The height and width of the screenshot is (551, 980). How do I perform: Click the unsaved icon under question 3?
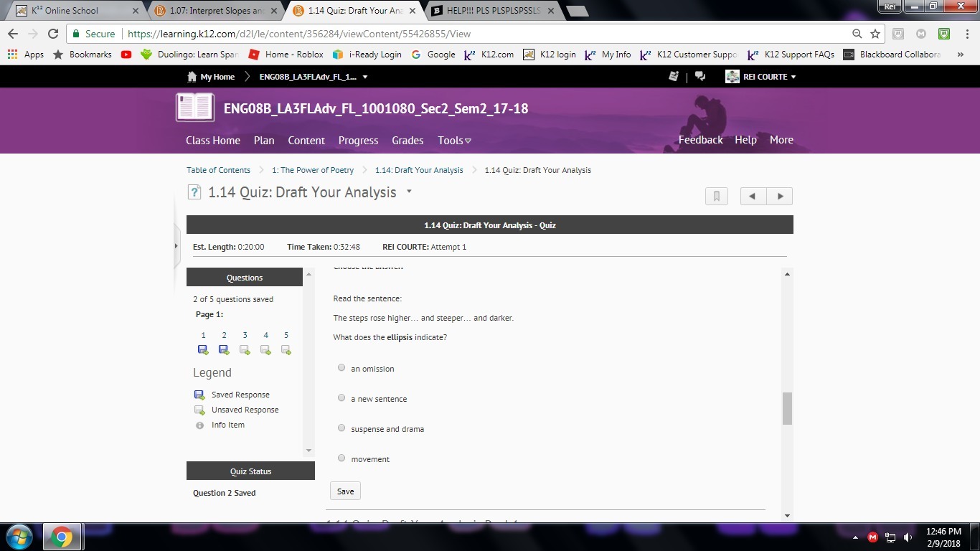(245, 350)
